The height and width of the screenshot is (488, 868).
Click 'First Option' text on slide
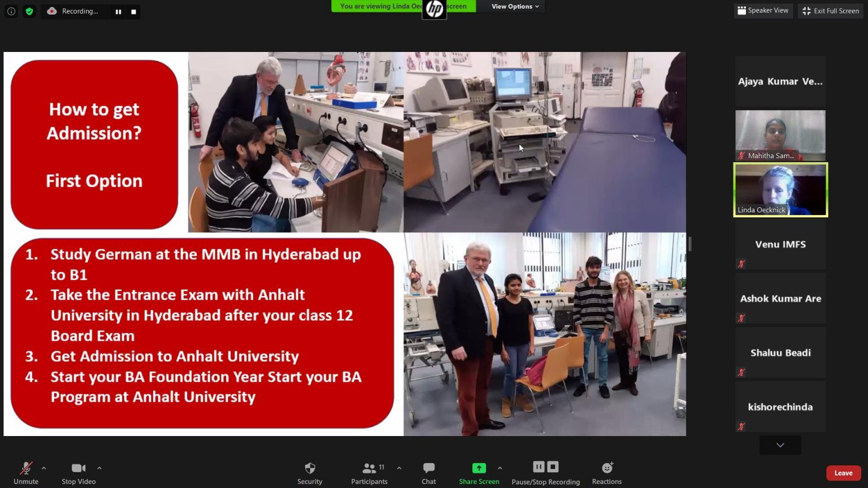(x=94, y=181)
